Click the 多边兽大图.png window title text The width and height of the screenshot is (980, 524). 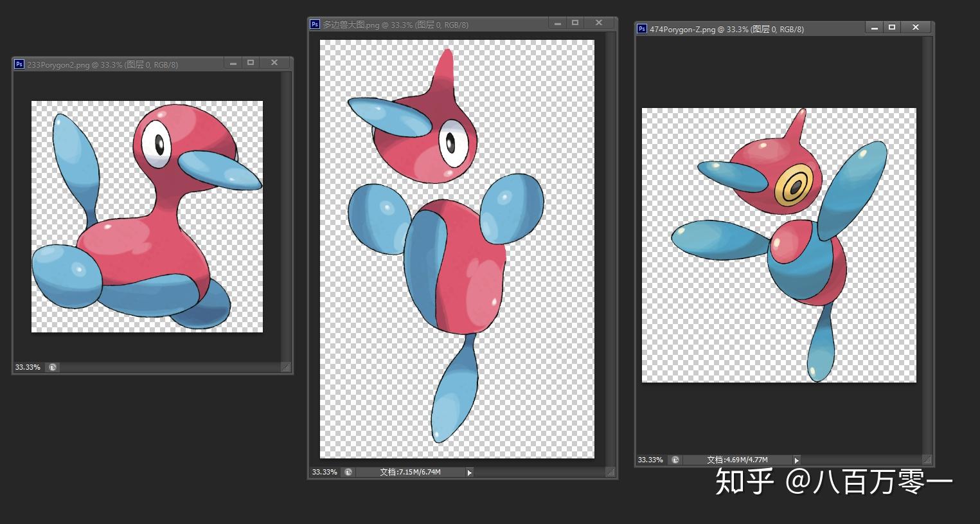395,24
